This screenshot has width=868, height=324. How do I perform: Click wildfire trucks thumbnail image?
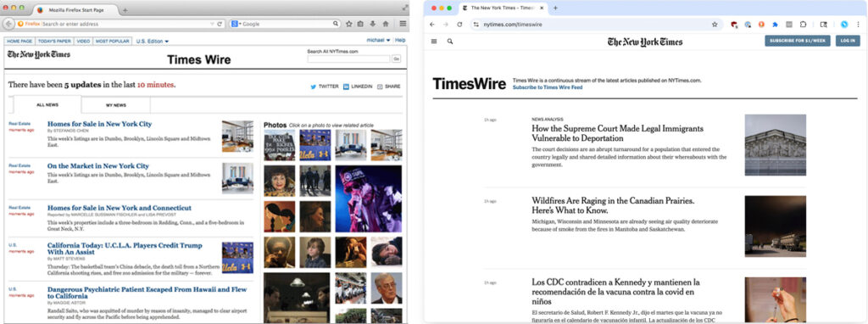(x=775, y=226)
